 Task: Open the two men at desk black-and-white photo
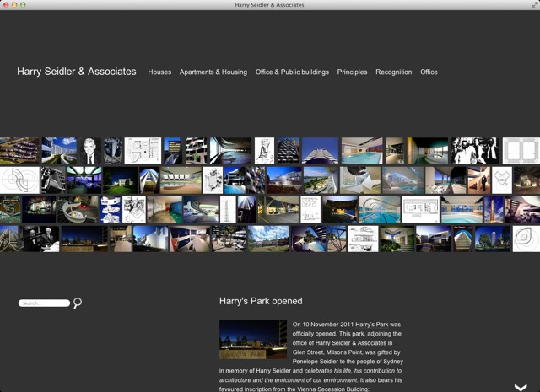[x=40, y=239]
